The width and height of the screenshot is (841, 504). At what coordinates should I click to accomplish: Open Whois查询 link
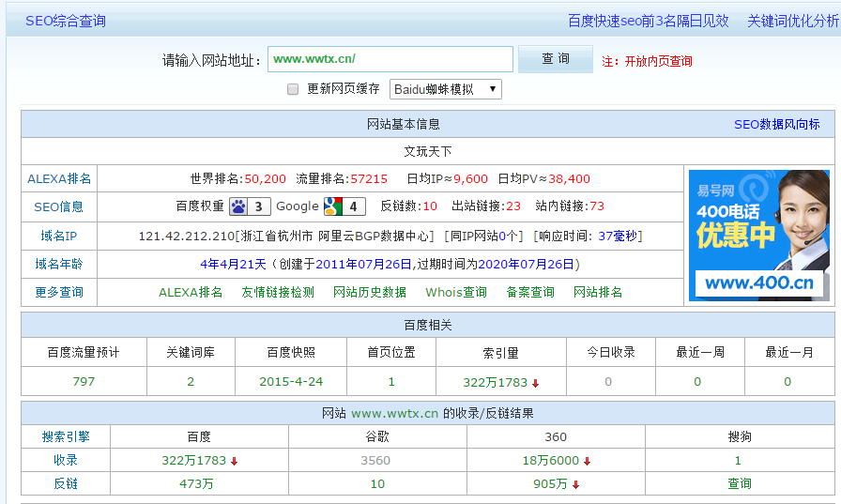[456, 292]
